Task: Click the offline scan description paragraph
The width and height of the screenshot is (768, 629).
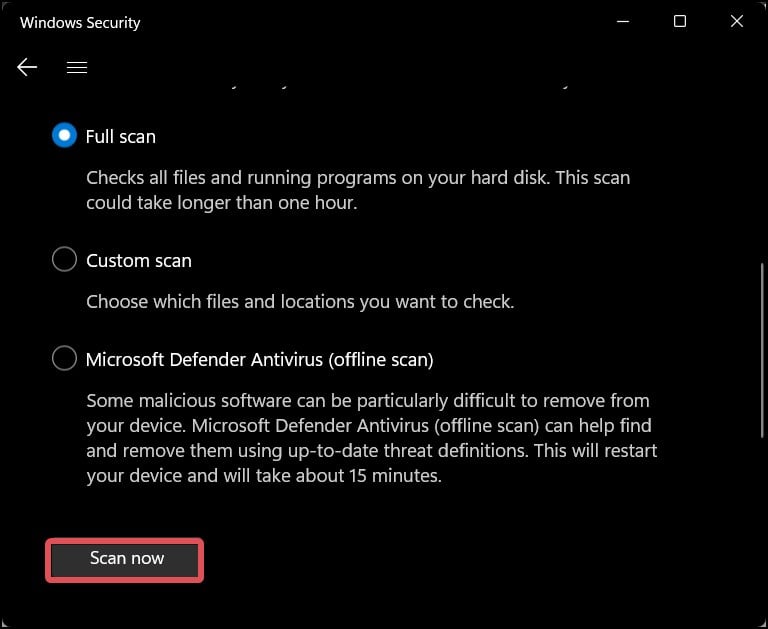Action: [x=370, y=438]
